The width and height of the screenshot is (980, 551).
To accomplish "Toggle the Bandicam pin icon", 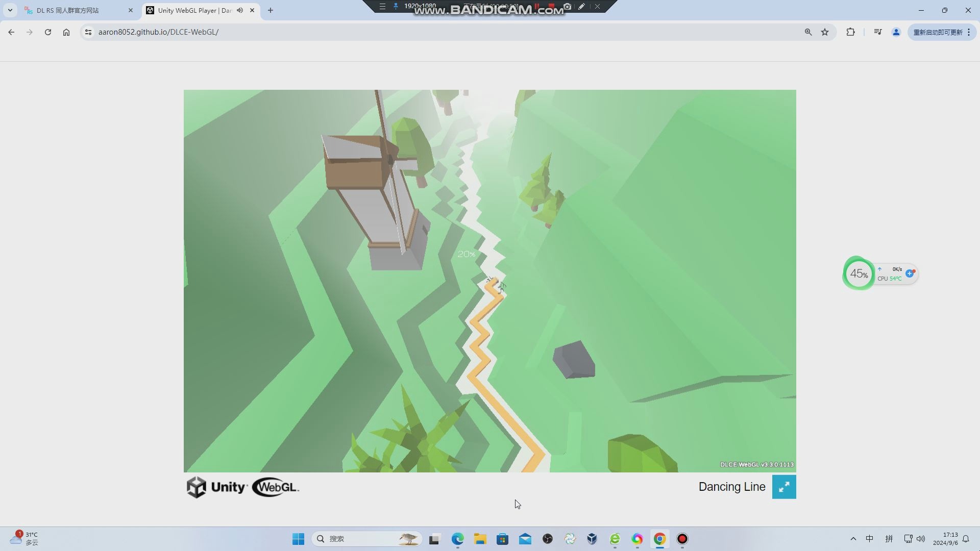I will pyautogui.click(x=396, y=6).
